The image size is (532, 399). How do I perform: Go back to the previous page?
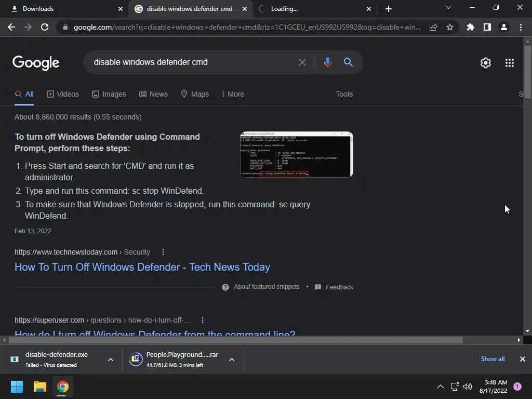click(x=11, y=27)
